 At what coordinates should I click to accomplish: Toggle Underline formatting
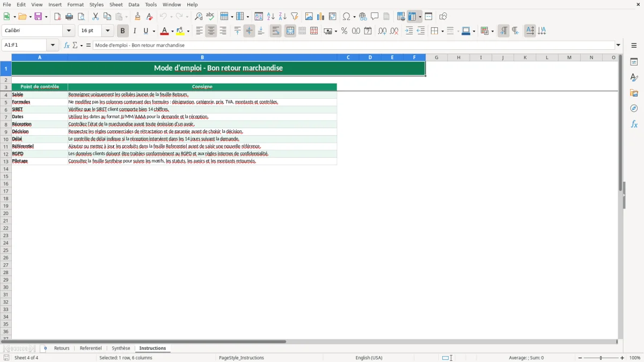146,31
